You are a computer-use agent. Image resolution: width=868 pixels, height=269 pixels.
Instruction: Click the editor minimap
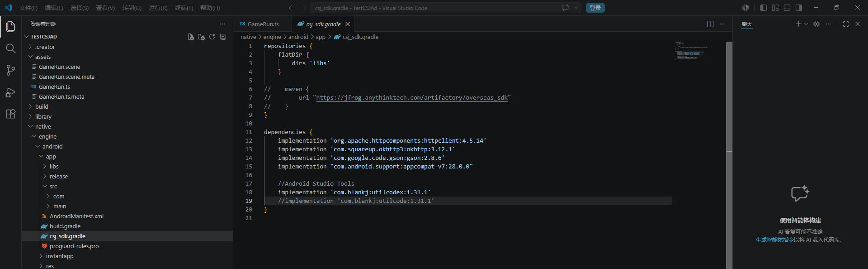[x=692, y=50]
